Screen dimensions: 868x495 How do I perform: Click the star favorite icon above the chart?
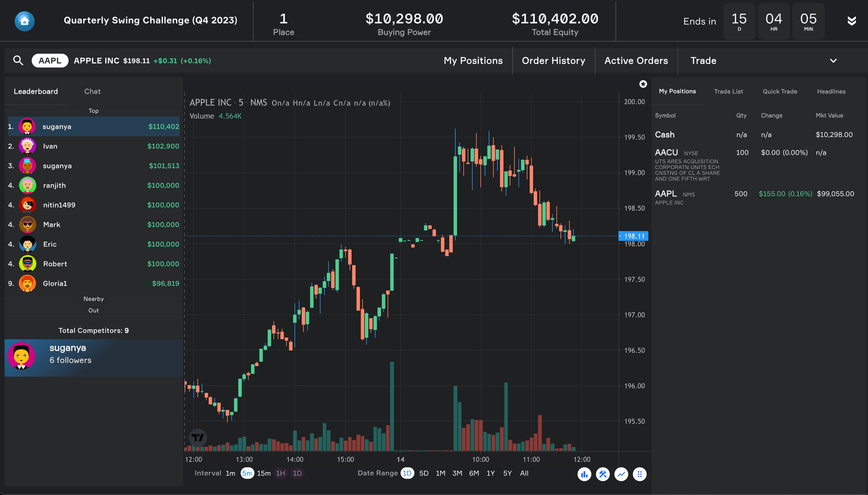tap(643, 84)
